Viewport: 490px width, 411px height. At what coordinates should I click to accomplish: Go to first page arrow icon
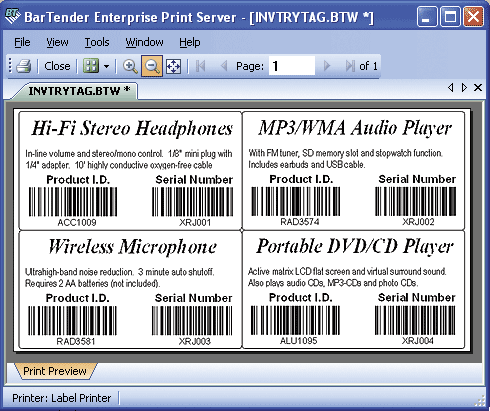pos(200,66)
